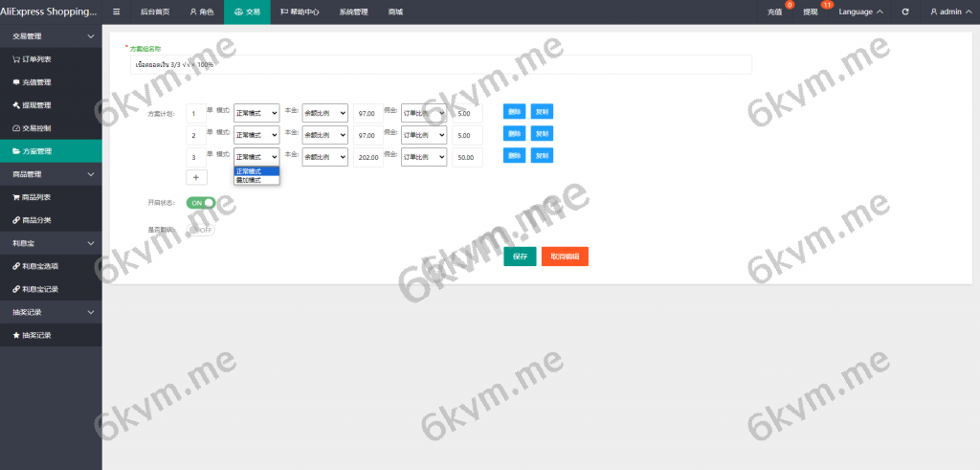
Task: Open 商品列表 in the sidebar
Action: click(36, 197)
